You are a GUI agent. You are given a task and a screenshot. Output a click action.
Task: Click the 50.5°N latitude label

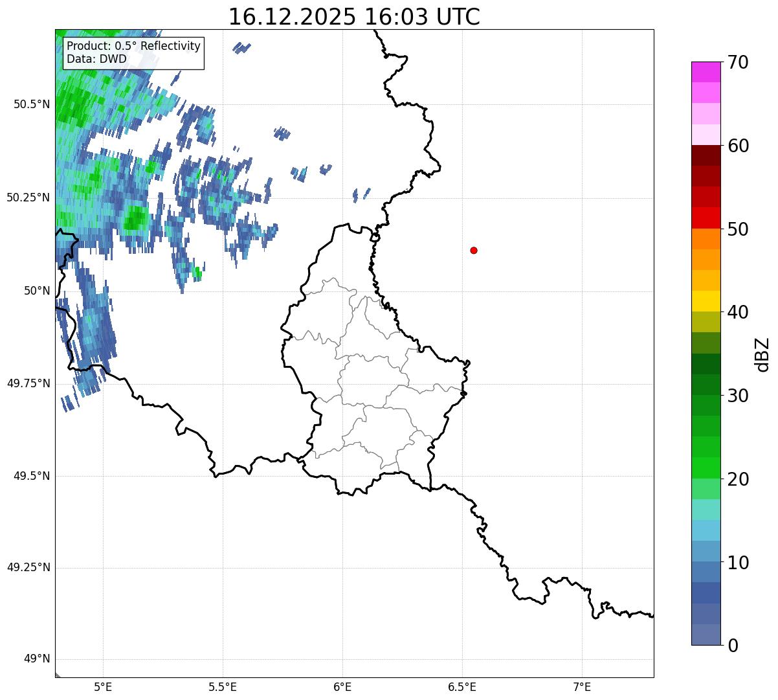32,104
